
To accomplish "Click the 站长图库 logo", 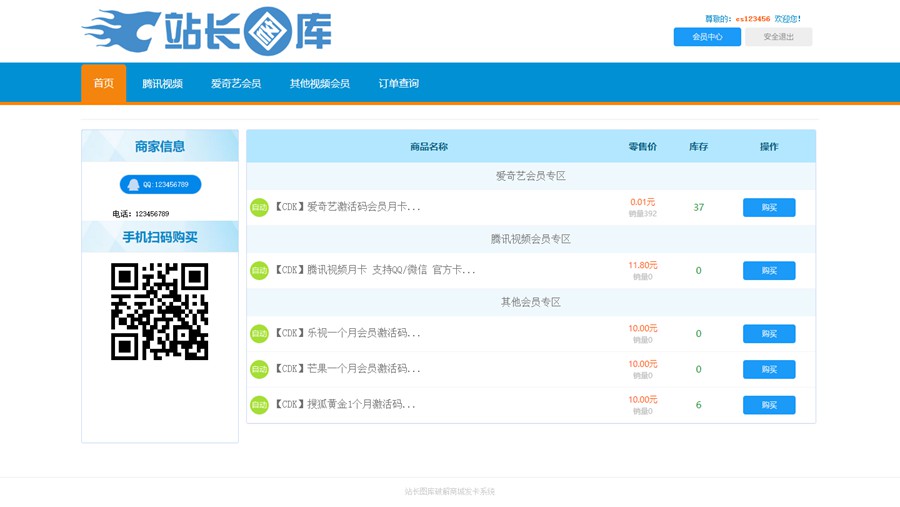I will 206,32.
